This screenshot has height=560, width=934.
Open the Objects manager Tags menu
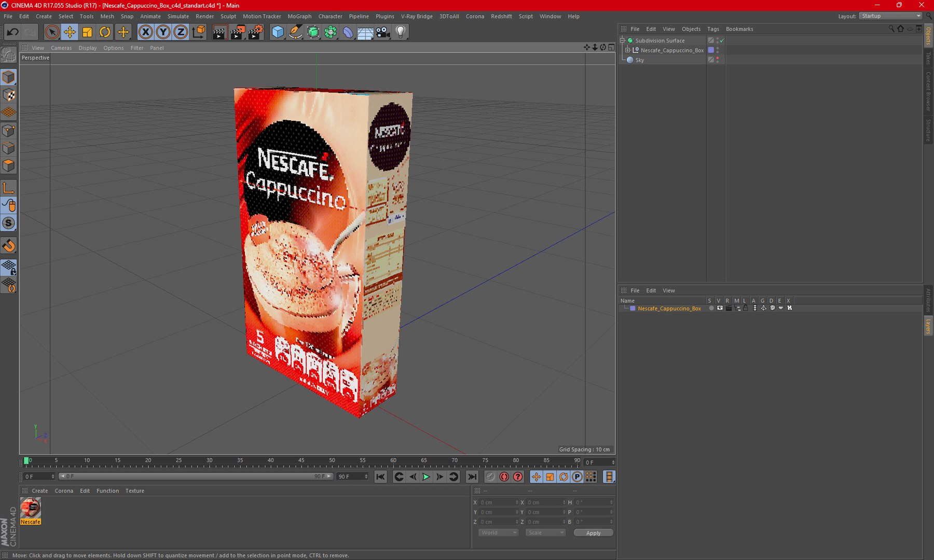[x=713, y=29]
